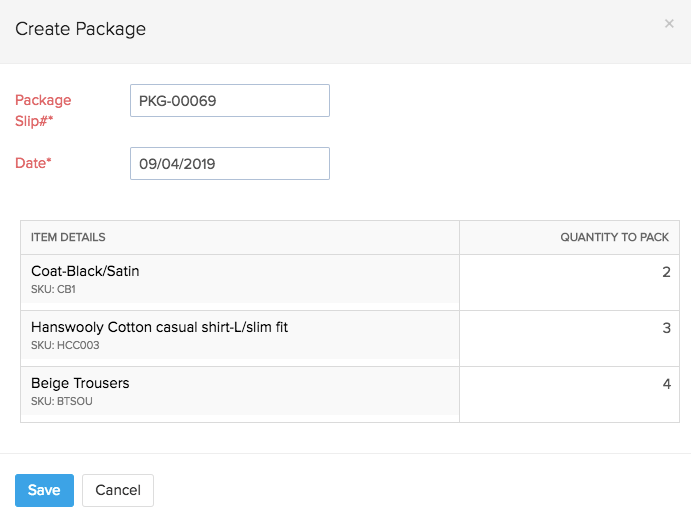
Task: Click the required asterisk beside Date
Action: click(x=49, y=162)
